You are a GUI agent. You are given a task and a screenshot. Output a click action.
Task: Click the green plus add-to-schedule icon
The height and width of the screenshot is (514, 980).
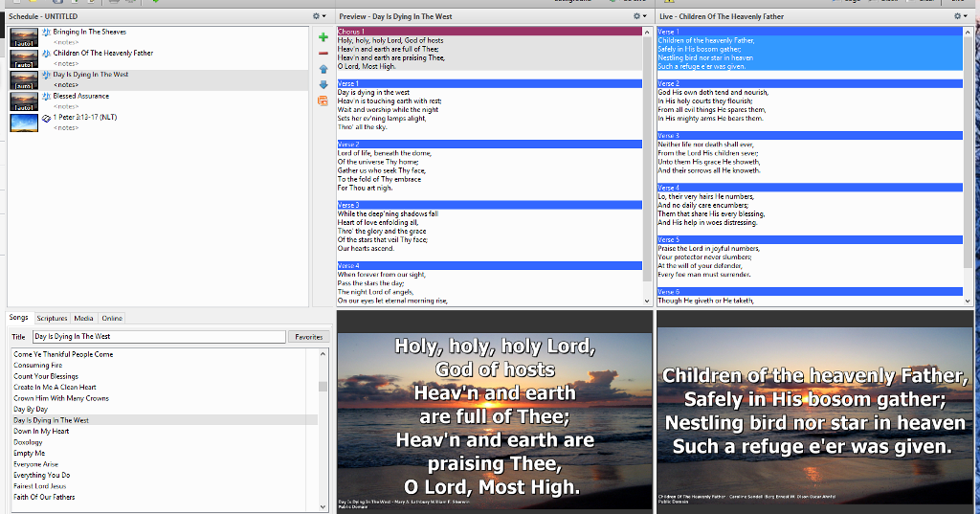click(x=323, y=37)
